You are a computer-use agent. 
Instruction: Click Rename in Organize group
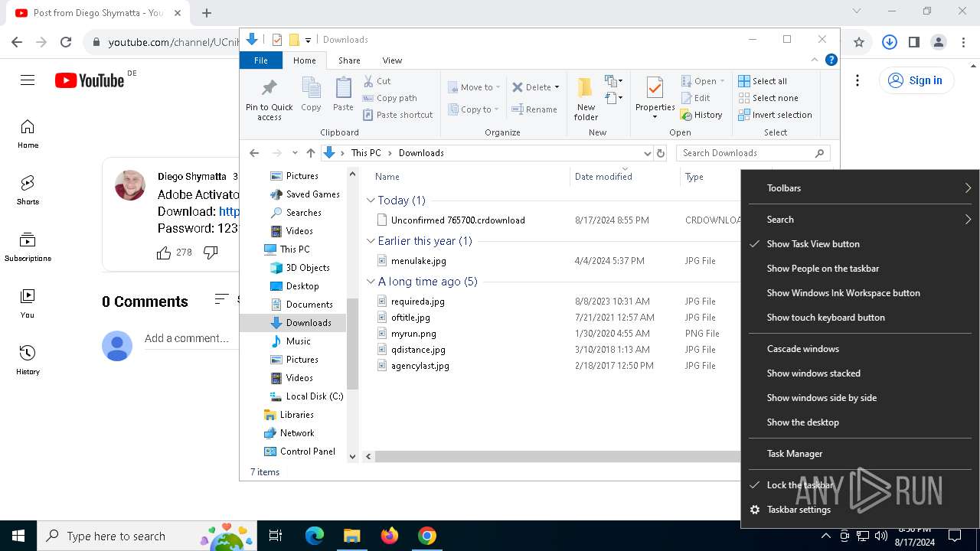(x=534, y=109)
